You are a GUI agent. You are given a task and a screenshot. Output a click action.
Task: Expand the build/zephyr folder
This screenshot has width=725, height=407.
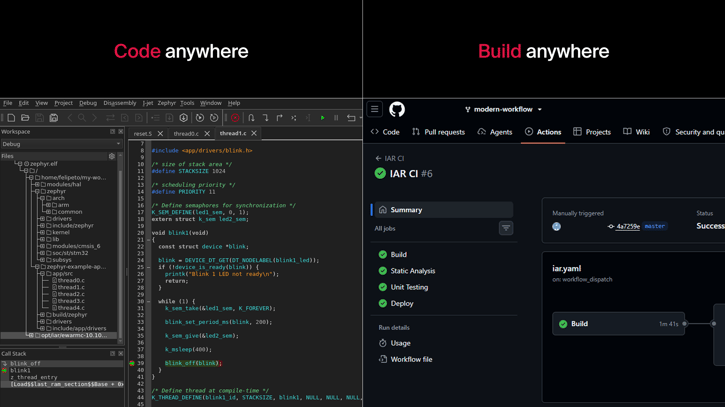(43, 315)
